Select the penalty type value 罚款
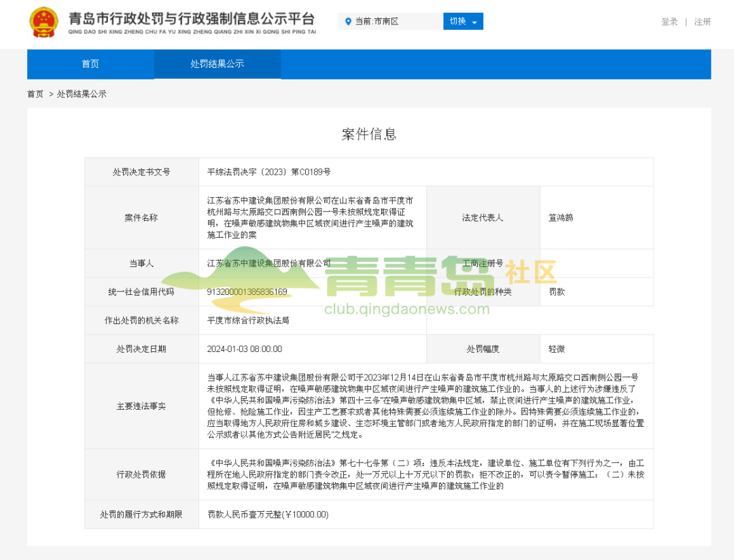The height and width of the screenshot is (560, 734). (x=557, y=292)
